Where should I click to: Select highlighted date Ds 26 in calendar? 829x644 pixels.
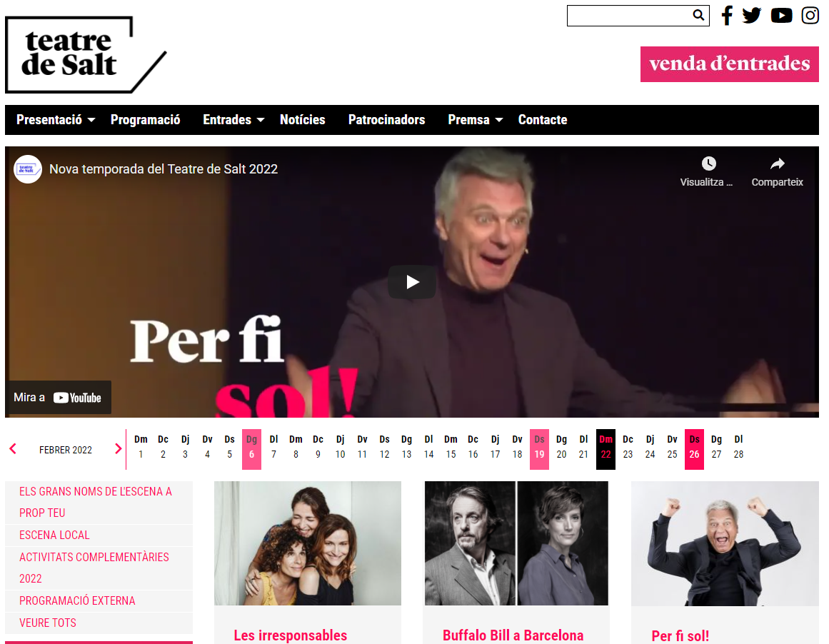point(694,449)
